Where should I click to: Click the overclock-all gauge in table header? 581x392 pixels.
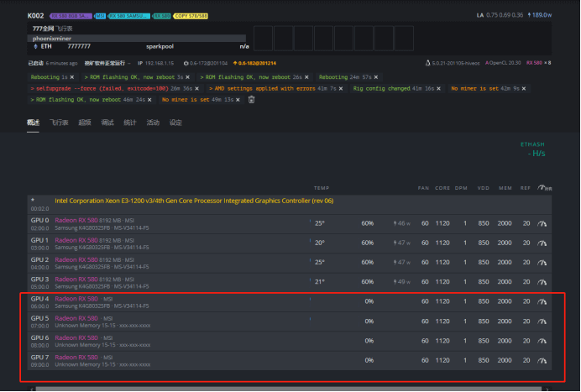pos(544,187)
